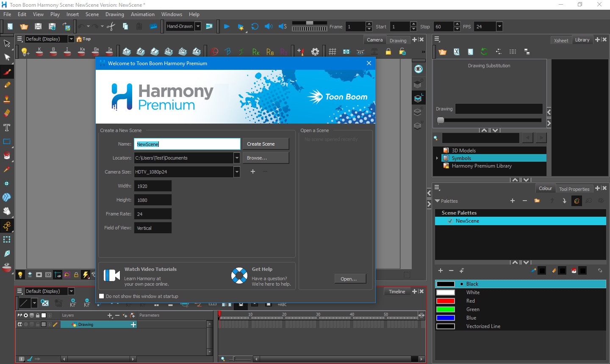The image size is (610, 364).
Task: Click the gear settings icon in camera toolbar
Action: [315, 52]
